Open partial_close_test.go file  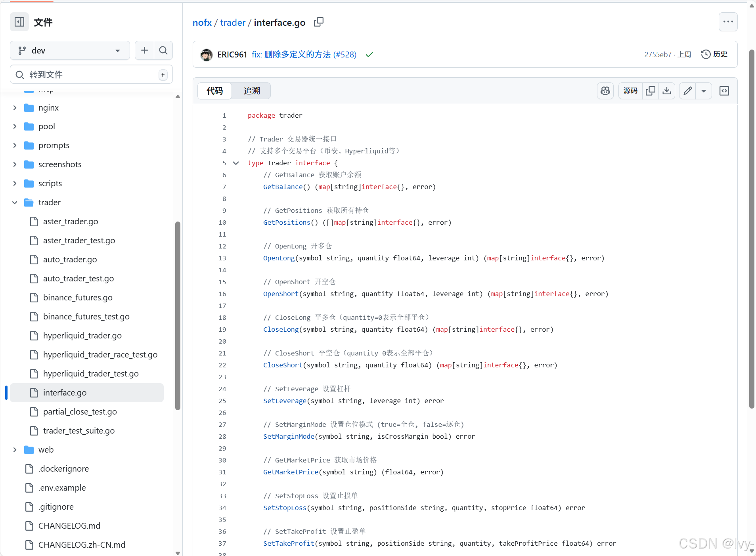(80, 412)
